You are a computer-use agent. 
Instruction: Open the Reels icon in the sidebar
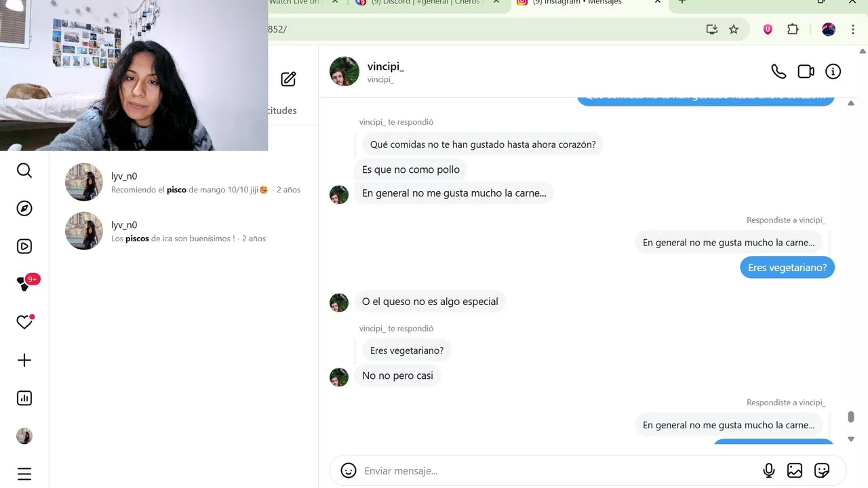pos(24,247)
